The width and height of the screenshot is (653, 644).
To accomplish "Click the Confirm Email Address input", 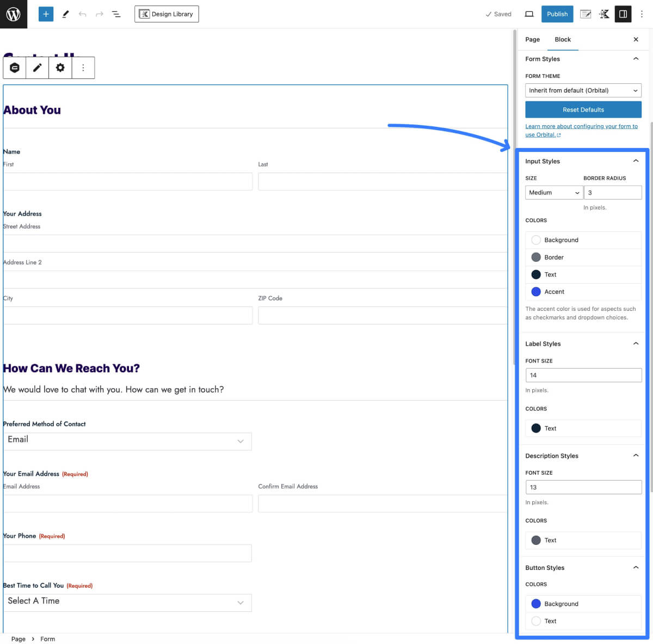I will (383, 504).
